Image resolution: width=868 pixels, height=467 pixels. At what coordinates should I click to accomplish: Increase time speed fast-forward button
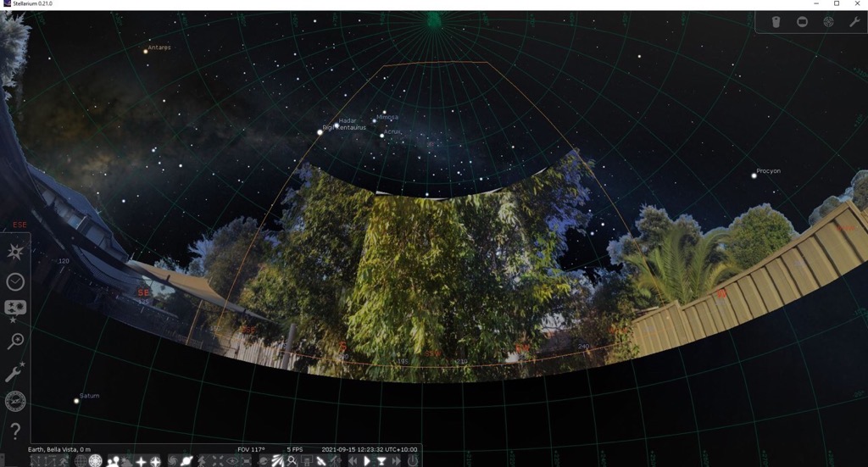(x=396, y=460)
